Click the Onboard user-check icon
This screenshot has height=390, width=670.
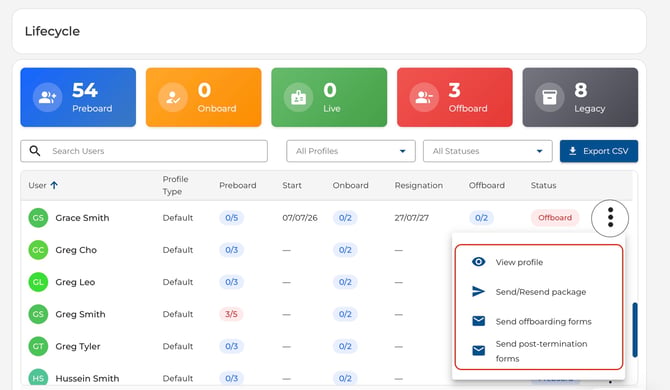(173, 97)
